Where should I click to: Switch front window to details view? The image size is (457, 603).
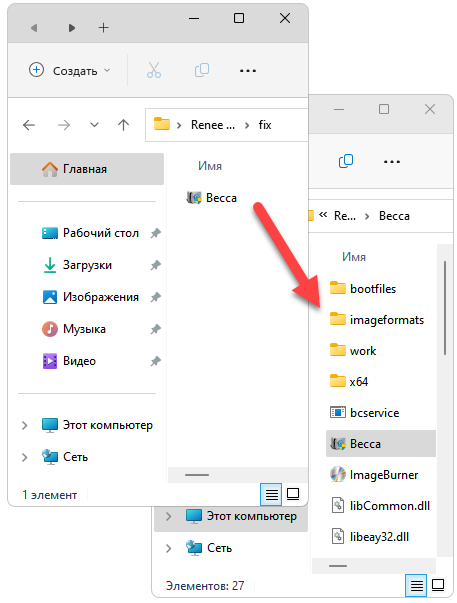(272, 494)
